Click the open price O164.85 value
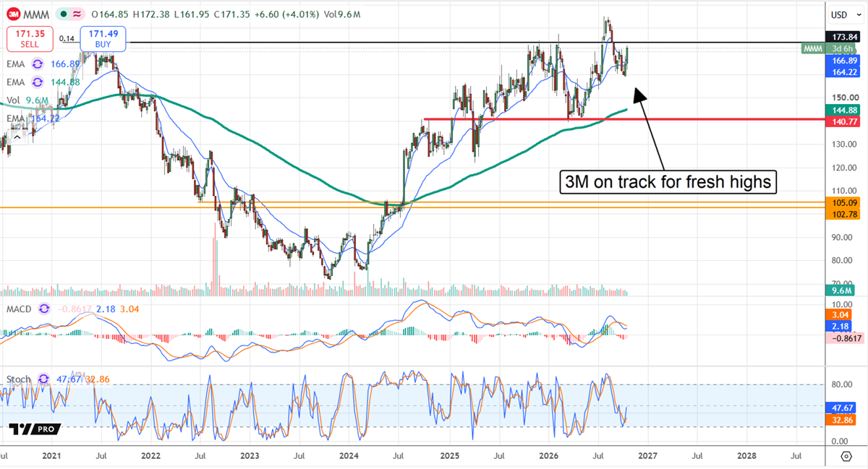This screenshot has height=469, width=868. tap(110, 14)
